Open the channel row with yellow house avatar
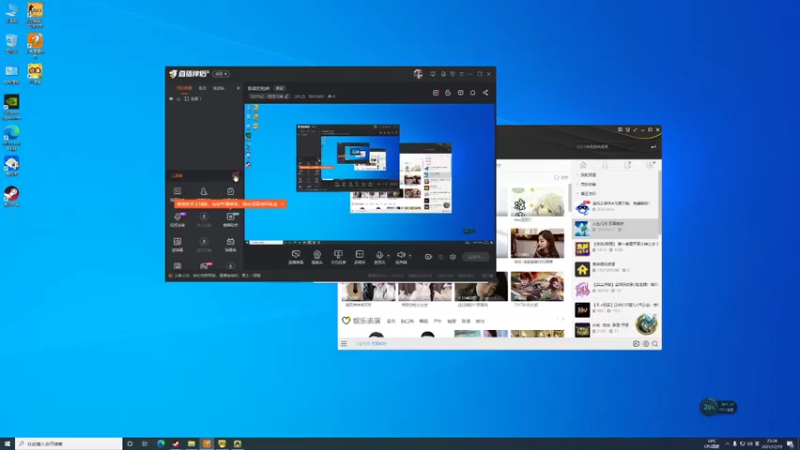 point(615,269)
